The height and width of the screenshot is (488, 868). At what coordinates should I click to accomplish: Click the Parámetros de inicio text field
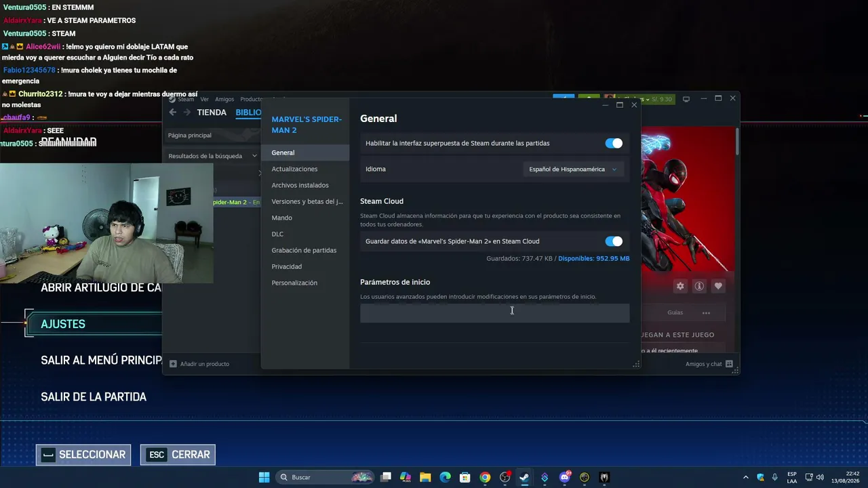click(x=494, y=313)
